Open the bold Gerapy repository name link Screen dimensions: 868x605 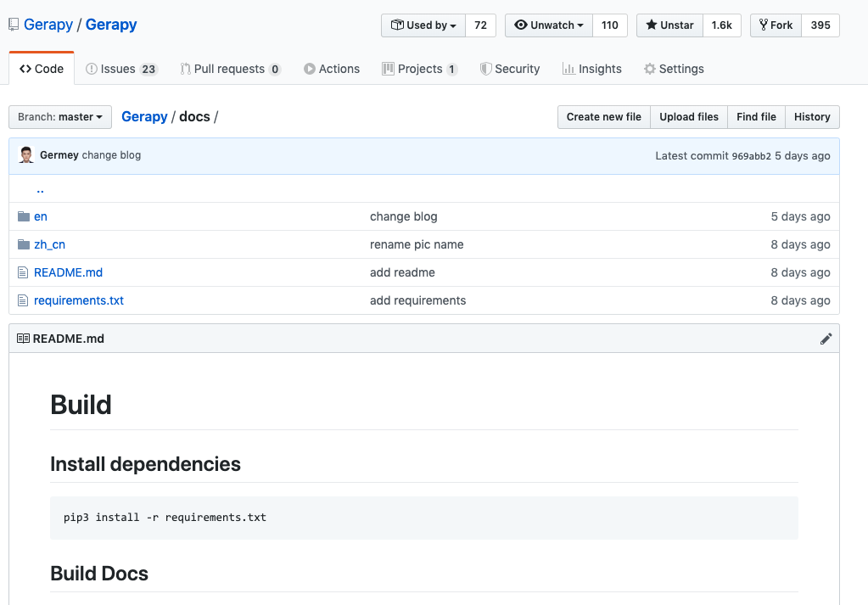coord(111,25)
